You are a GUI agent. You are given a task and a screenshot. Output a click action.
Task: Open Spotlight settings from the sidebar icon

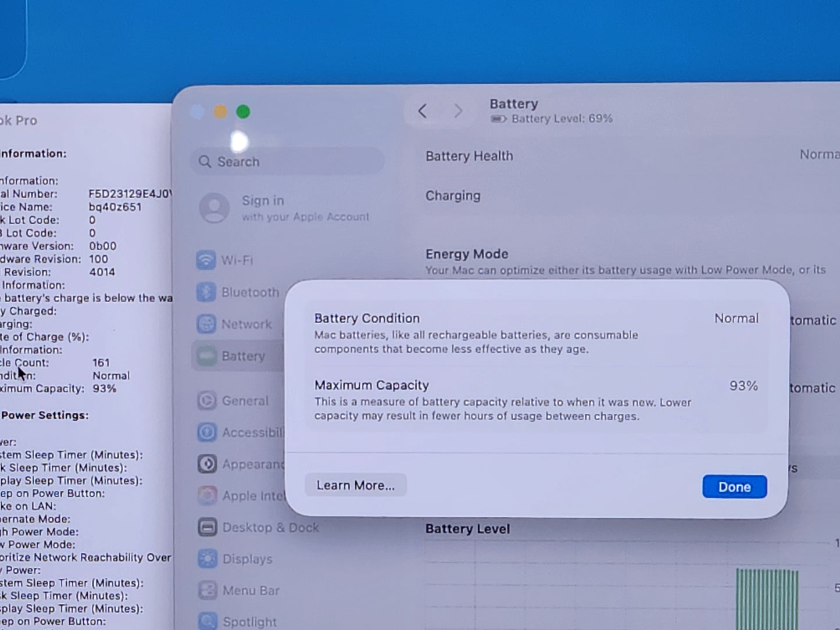[x=208, y=621]
